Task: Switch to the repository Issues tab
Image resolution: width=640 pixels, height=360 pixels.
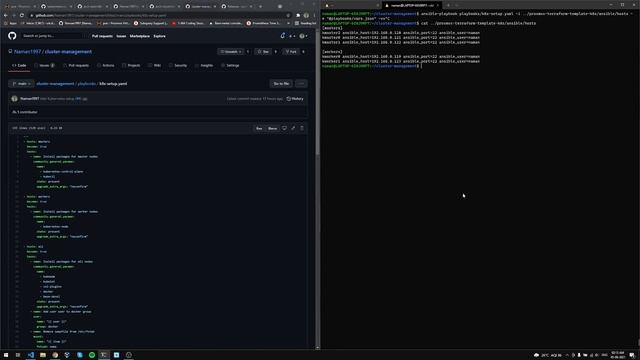Action: tap(44, 65)
